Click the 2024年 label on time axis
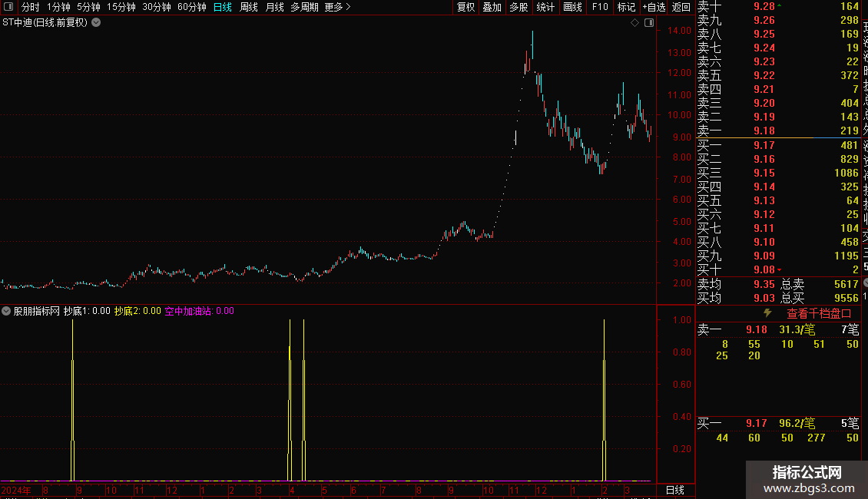 [x=16, y=490]
